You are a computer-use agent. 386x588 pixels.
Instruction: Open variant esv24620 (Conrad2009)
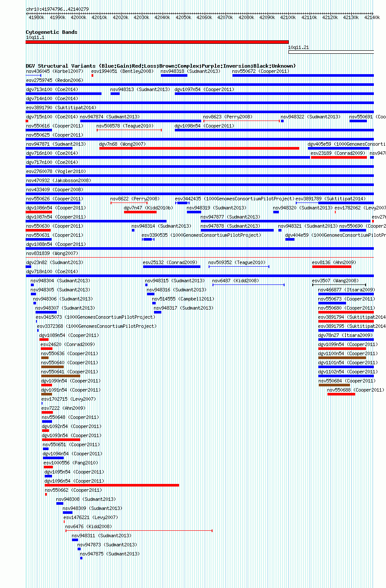coord(68,344)
